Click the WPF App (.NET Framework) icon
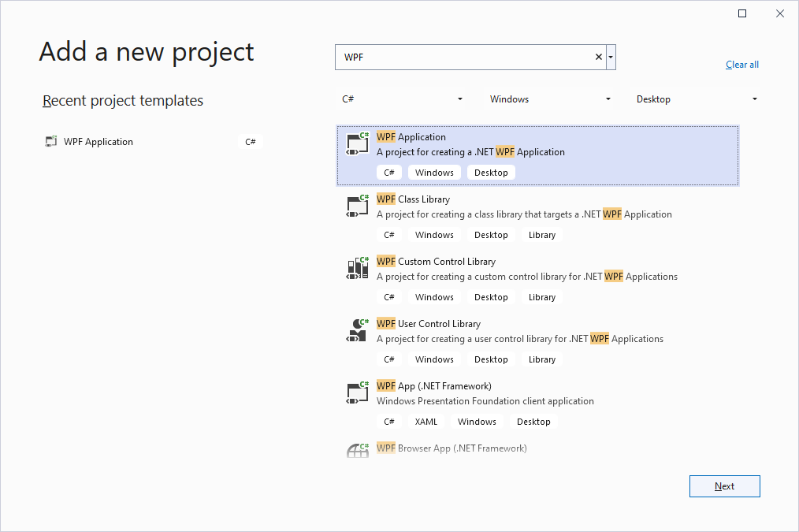 358,393
